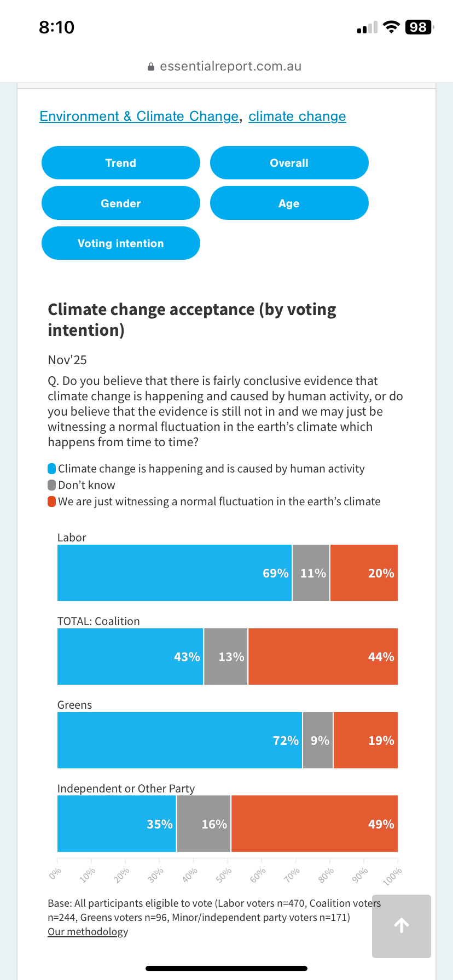Select the Gender breakdown tab
453x980 pixels.
[121, 203]
